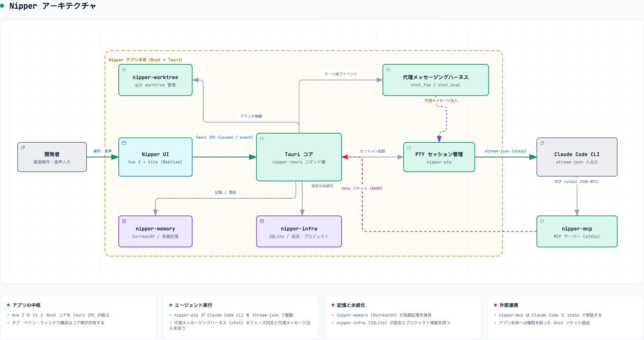Select the Tauri コア node
Screen dimensions: 644x340
pos(299,157)
